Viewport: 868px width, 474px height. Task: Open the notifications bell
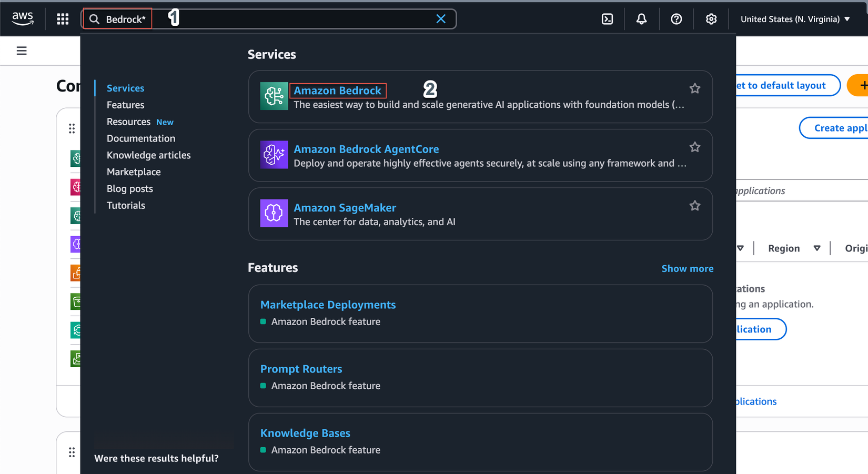pyautogui.click(x=641, y=19)
